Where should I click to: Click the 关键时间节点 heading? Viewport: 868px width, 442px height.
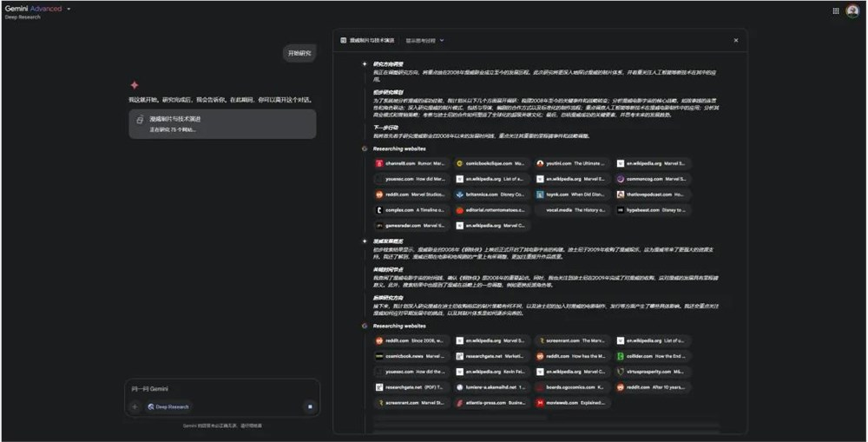(x=388, y=270)
